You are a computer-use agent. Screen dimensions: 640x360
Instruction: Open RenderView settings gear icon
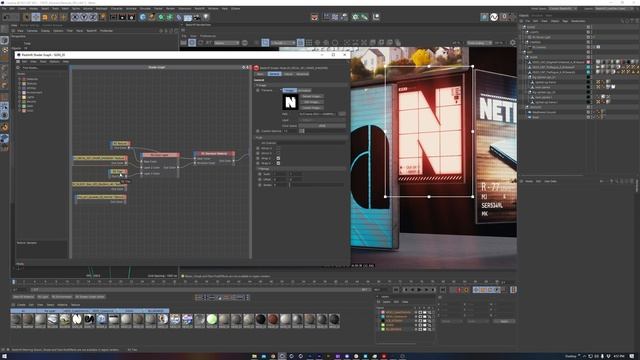point(513,42)
